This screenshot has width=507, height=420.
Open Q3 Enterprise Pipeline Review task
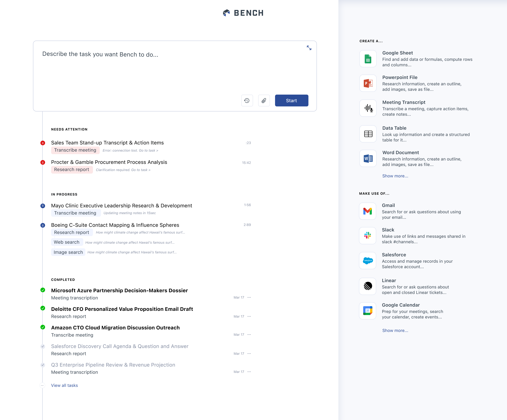coord(113,365)
